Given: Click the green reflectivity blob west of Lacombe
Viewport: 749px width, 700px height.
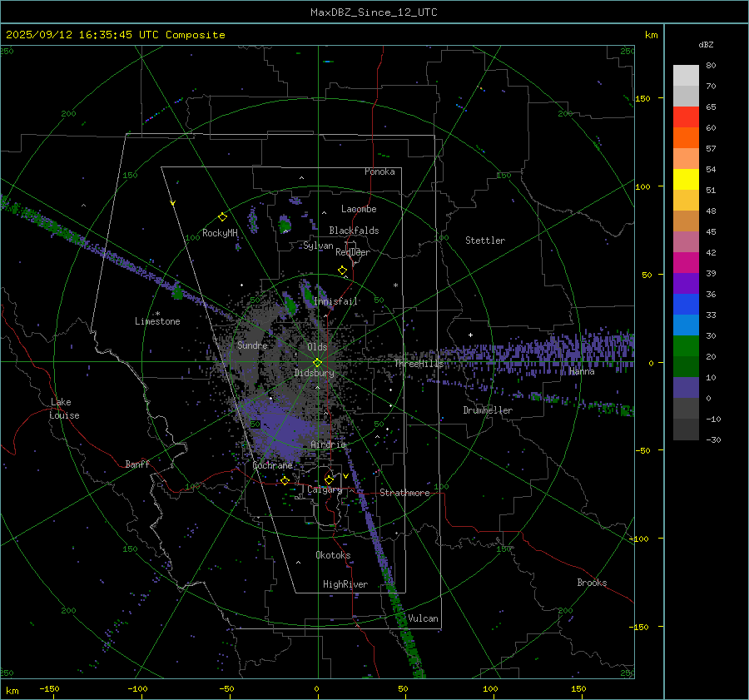Looking at the screenshot, I should (285, 224).
